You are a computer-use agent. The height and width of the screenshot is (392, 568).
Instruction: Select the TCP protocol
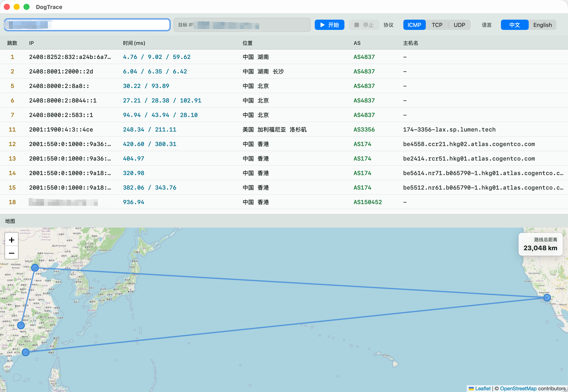pyautogui.click(x=437, y=25)
